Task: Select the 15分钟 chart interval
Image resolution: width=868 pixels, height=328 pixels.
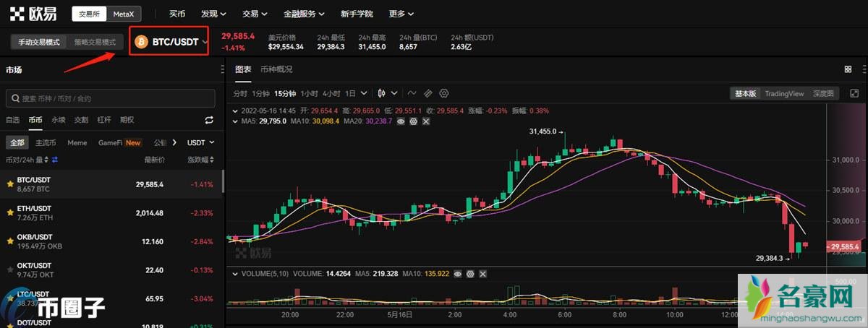Action: [286, 93]
